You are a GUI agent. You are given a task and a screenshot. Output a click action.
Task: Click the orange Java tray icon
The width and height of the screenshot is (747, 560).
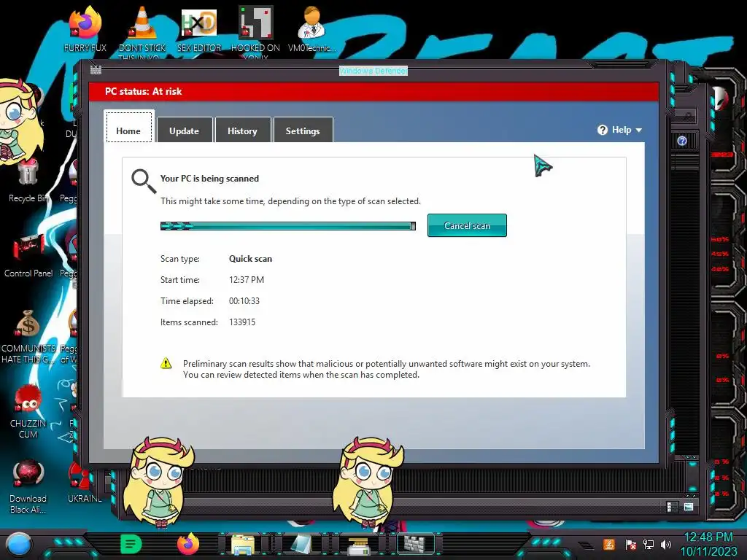tap(608, 544)
